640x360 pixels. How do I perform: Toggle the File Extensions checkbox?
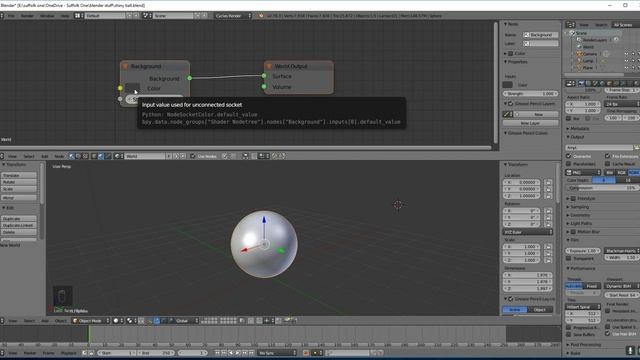pos(607,156)
